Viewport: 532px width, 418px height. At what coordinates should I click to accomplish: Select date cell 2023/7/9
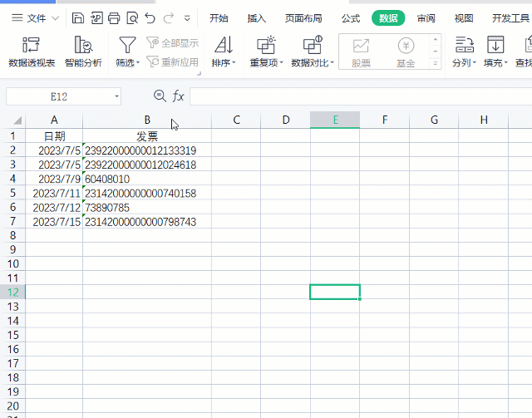click(54, 179)
